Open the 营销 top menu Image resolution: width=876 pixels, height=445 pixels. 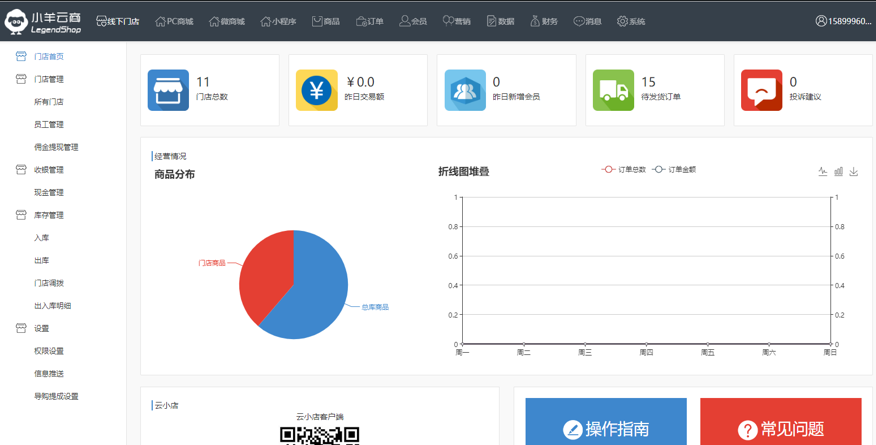point(456,21)
